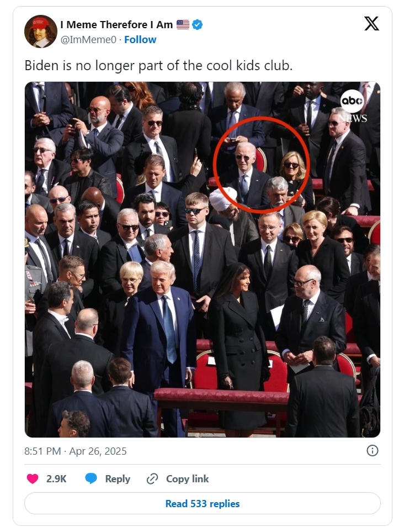Click the Reply label
This screenshot has width=404, height=532.
tap(118, 479)
